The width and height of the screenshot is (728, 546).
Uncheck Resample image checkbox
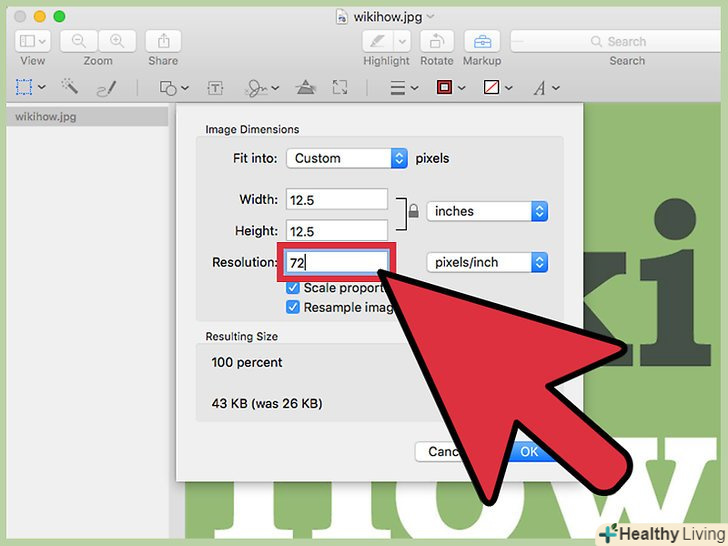coord(292,307)
